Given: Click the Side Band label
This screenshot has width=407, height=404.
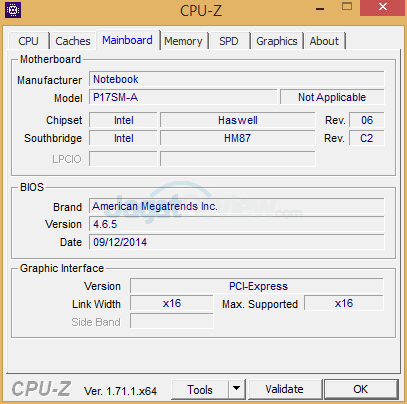Looking at the screenshot, I should click(x=96, y=322).
